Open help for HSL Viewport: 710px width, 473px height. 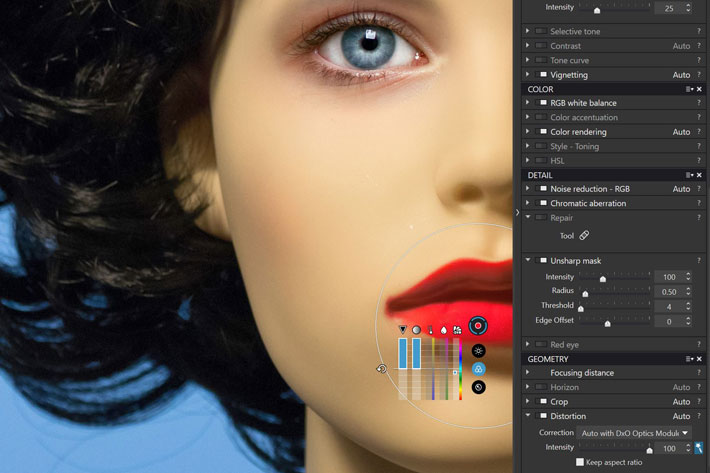pyautogui.click(x=699, y=161)
